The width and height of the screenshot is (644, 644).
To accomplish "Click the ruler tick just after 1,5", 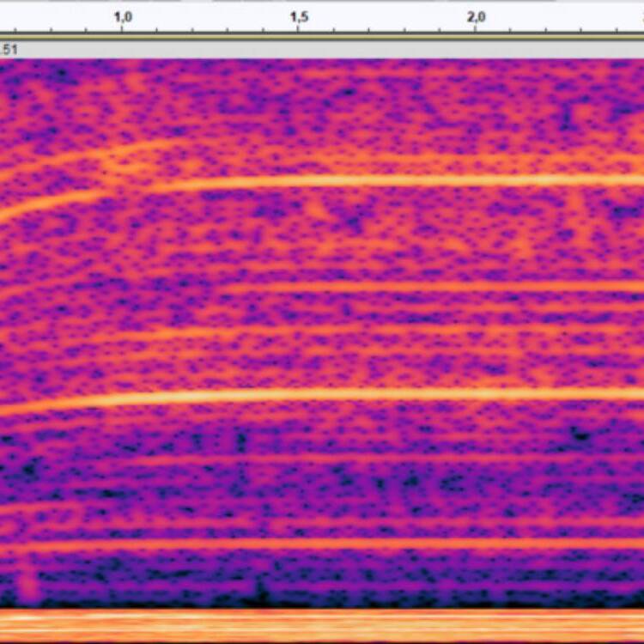I will pyautogui.click(x=334, y=30).
